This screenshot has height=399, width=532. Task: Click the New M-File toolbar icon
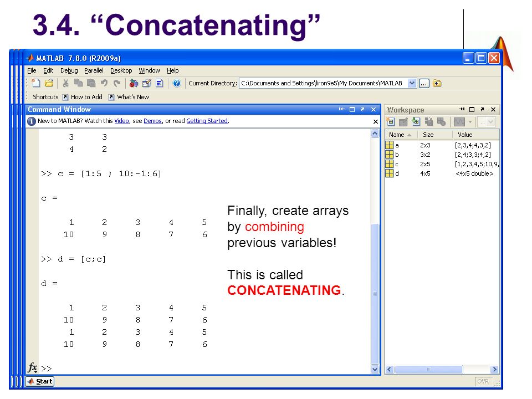pyautogui.click(x=35, y=83)
